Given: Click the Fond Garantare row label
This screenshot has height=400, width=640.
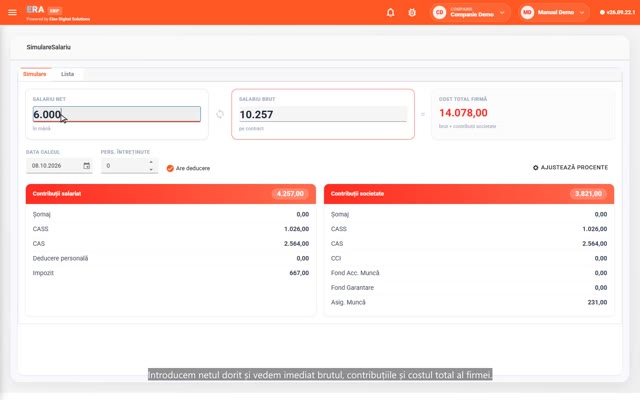Looking at the screenshot, I should (x=352, y=288).
